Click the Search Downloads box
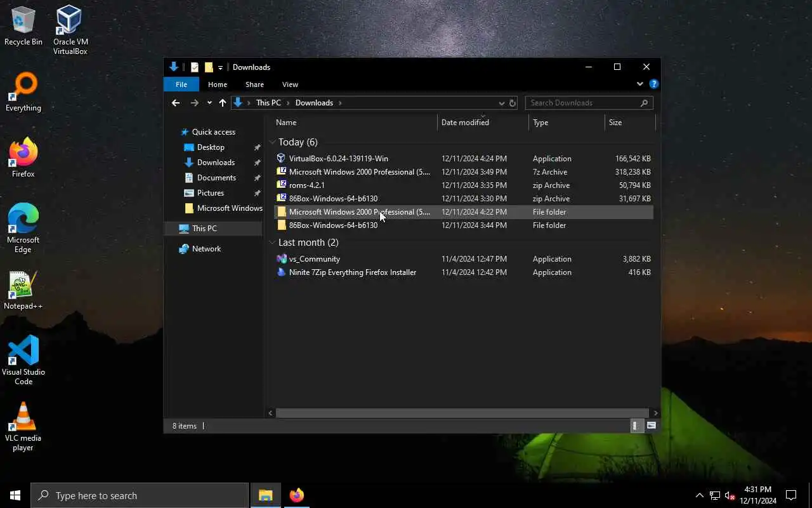The width and height of the screenshot is (812, 508). tap(589, 103)
